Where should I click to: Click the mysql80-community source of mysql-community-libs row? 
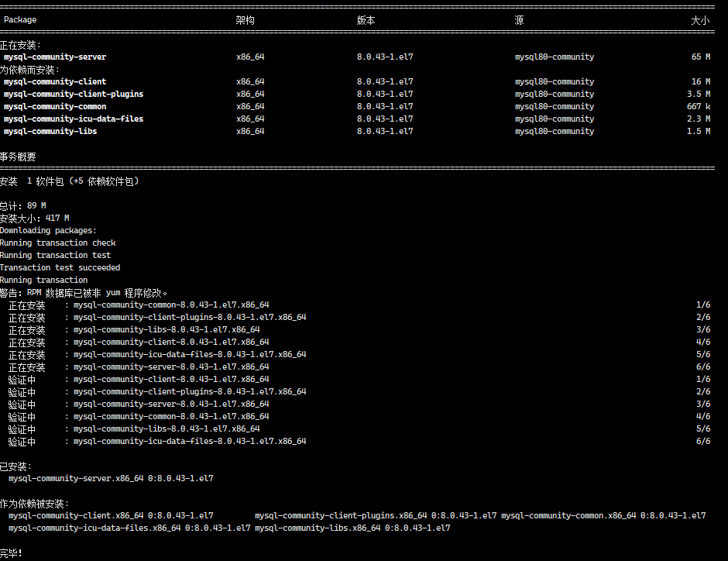tap(555, 131)
